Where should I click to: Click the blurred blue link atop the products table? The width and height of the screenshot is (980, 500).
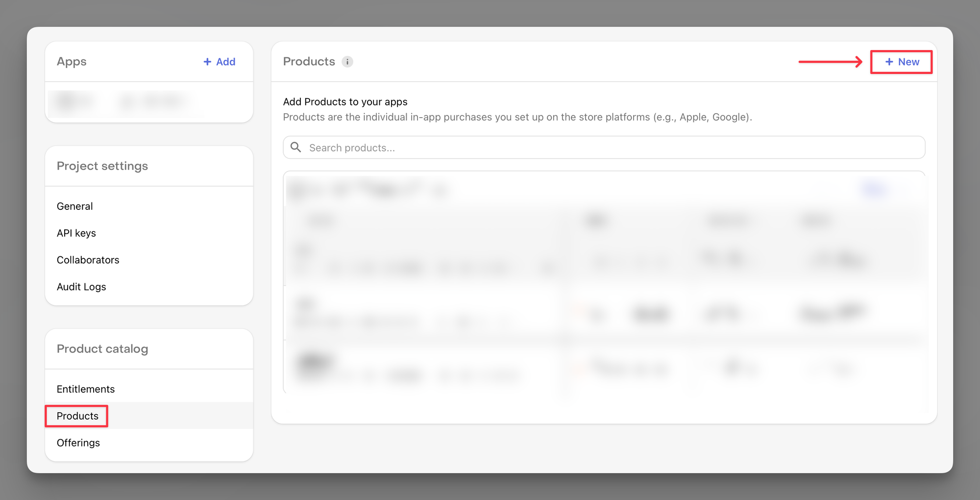tap(873, 189)
